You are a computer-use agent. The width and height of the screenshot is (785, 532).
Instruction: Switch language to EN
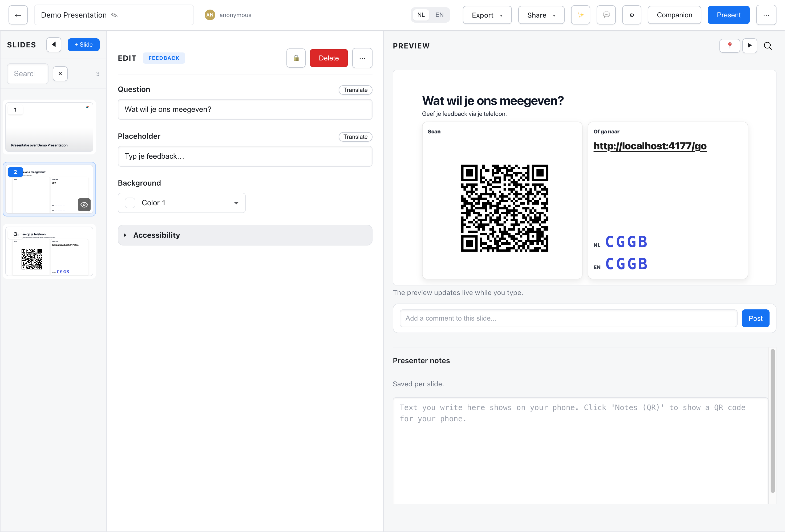439,15
